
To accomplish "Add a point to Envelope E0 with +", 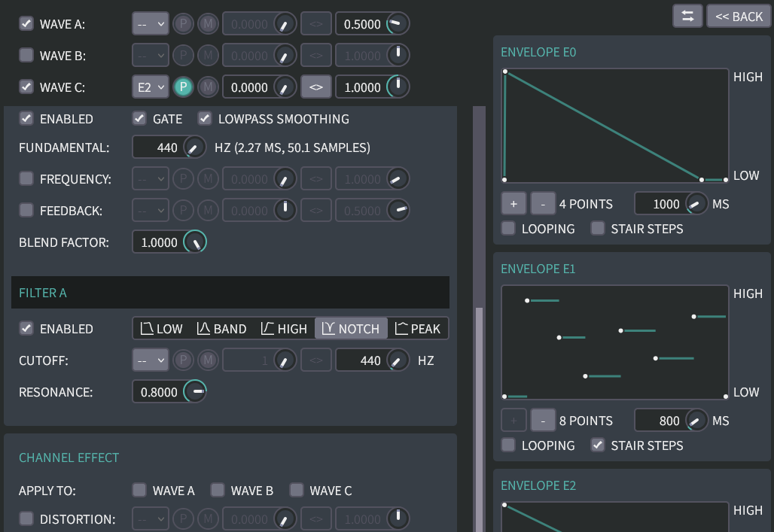I will coord(513,203).
